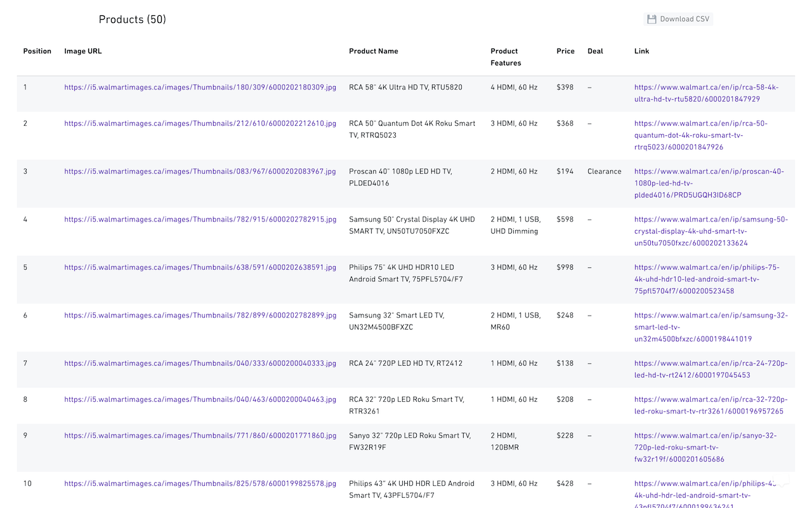
Task: Click features cell 2 HDMI, 120BMR
Action: tap(504, 441)
